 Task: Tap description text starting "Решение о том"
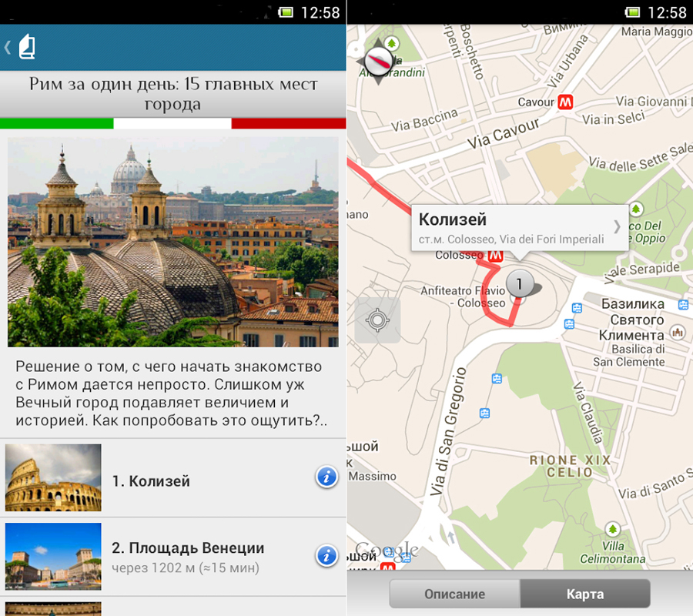click(x=172, y=393)
